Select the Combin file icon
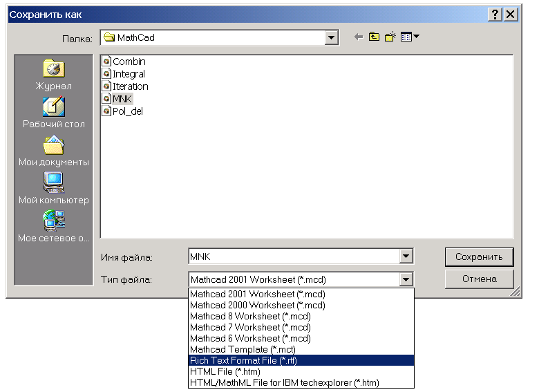The image size is (539, 392). pyautogui.click(x=106, y=62)
